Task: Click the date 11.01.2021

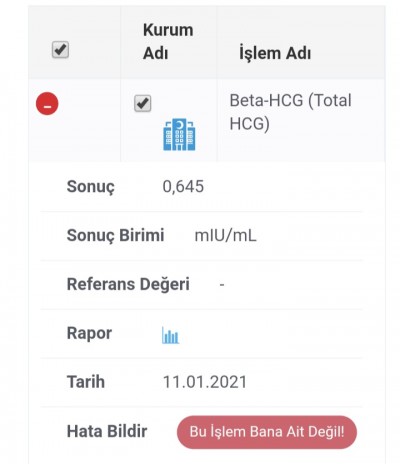Action: coord(205,382)
